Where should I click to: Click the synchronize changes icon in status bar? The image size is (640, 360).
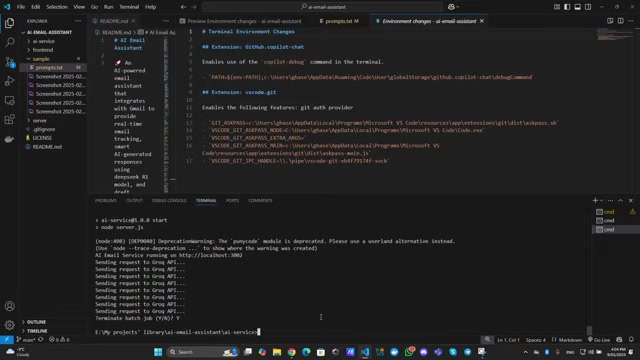point(40,340)
